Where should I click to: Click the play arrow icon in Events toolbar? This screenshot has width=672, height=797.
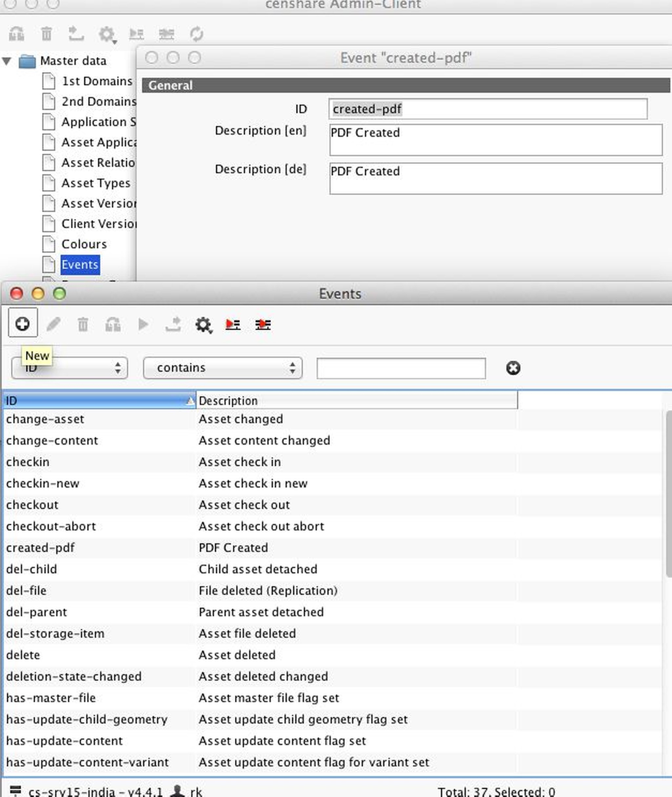tap(143, 324)
